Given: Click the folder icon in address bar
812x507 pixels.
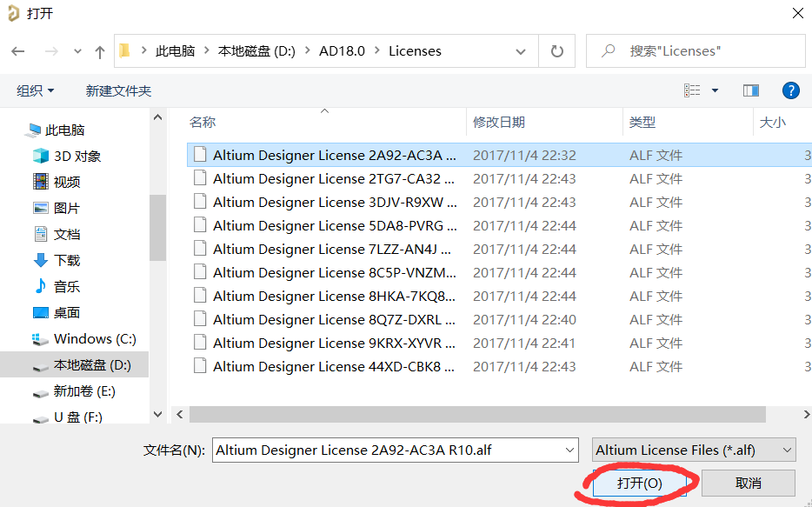Looking at the screenshot, I should 124,50.
